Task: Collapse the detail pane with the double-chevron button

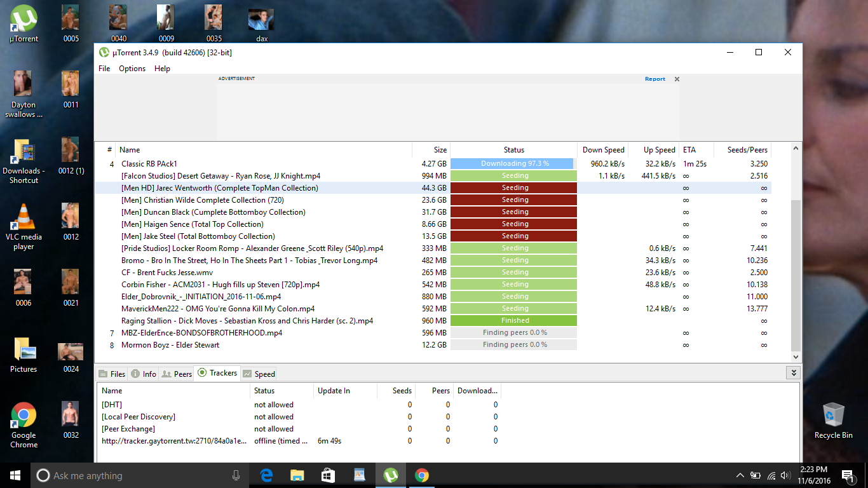Action: click(792, 373)
